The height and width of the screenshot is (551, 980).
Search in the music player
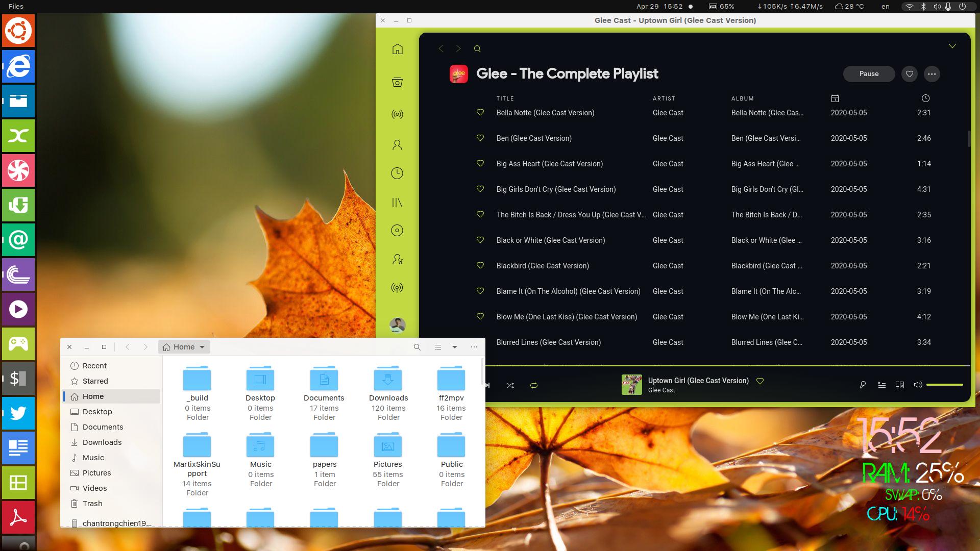coord(477,49)
